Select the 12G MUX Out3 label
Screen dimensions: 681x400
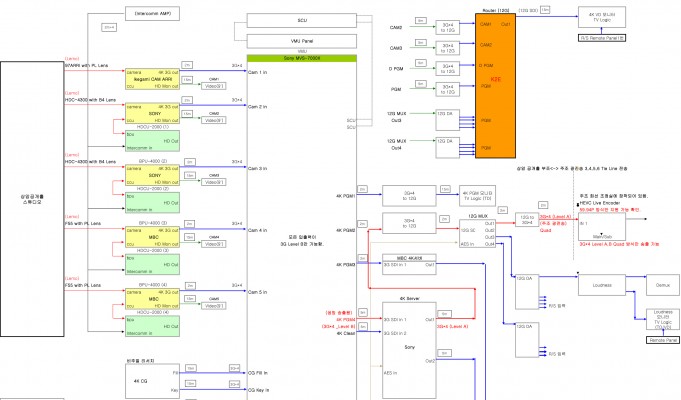click(397, 117)
